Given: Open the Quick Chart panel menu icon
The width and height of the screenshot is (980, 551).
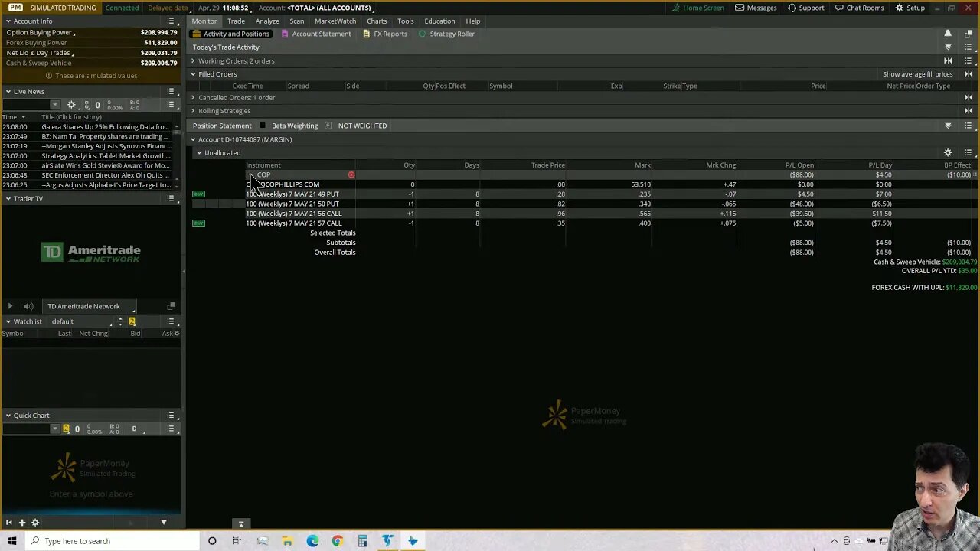Looking at the screenshot, I should pos(171,416).
